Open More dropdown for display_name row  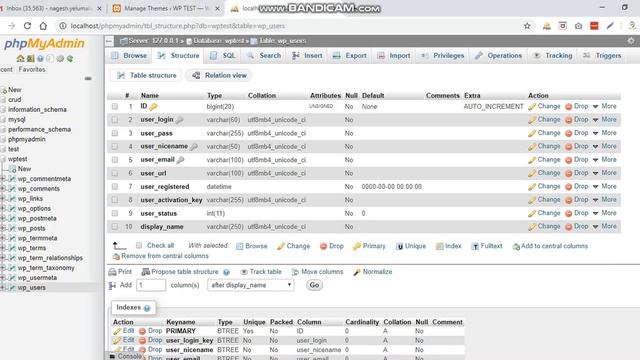click(x=604, y=227)
